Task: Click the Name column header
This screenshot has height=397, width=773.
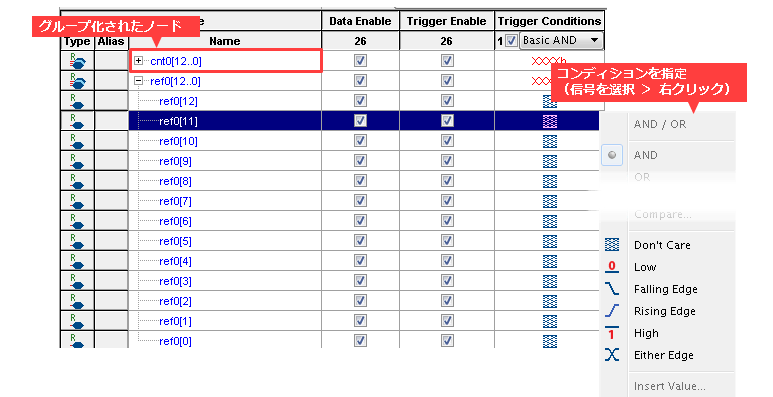Action: [225, 41]
